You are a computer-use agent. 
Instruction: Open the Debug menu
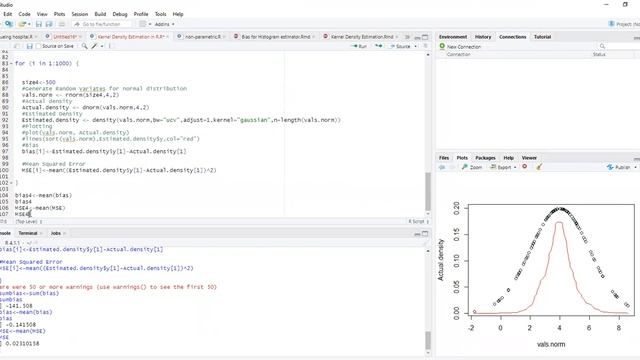pyautogui.click(x=120, y=14)
